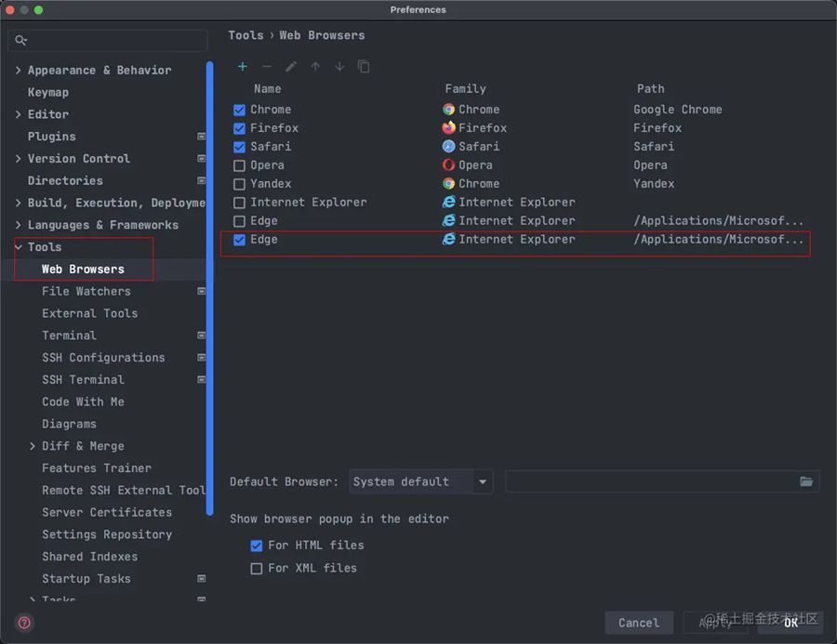
Task: Click the help question mark icon
Action: tap(25, 623)
